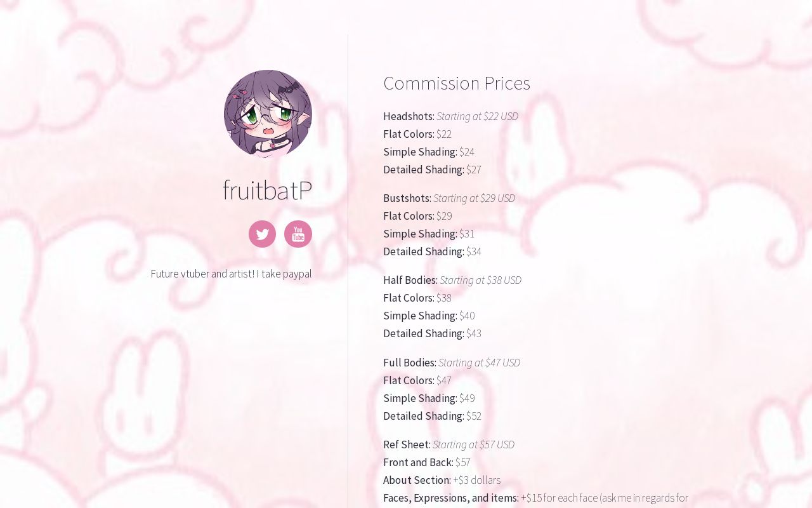812x508 pixels.
Task: Select 'Flat Colors: $38' under Half Bodies
Action: point(417,298)
